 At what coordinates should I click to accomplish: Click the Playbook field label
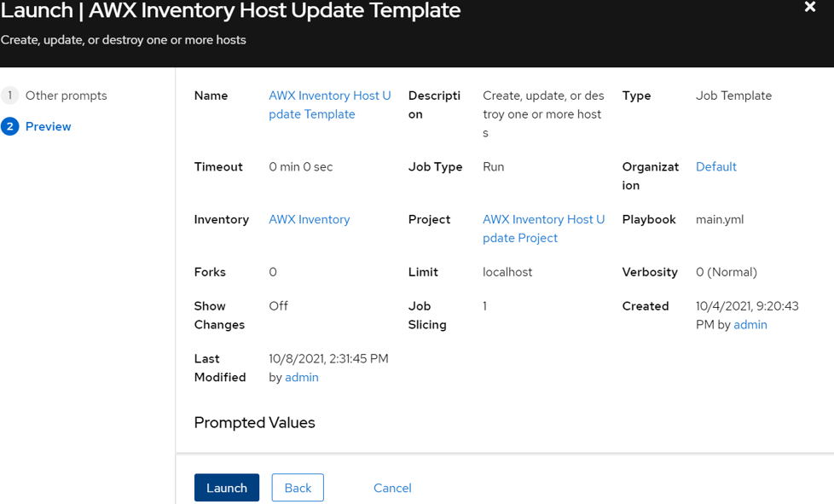[649, 219]
